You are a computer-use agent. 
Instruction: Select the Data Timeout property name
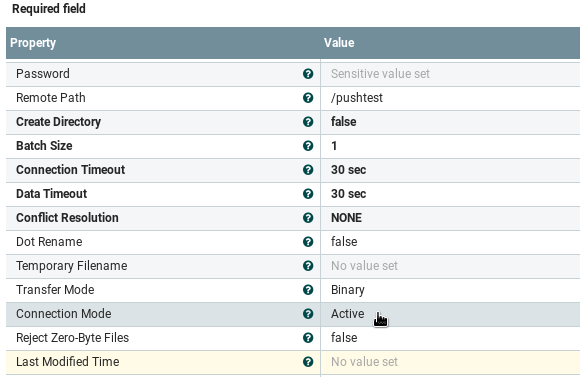pos(51,194)
